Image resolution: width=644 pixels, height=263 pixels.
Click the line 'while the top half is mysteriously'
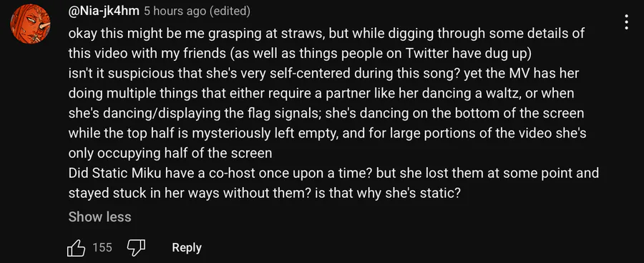pos(327,133)
